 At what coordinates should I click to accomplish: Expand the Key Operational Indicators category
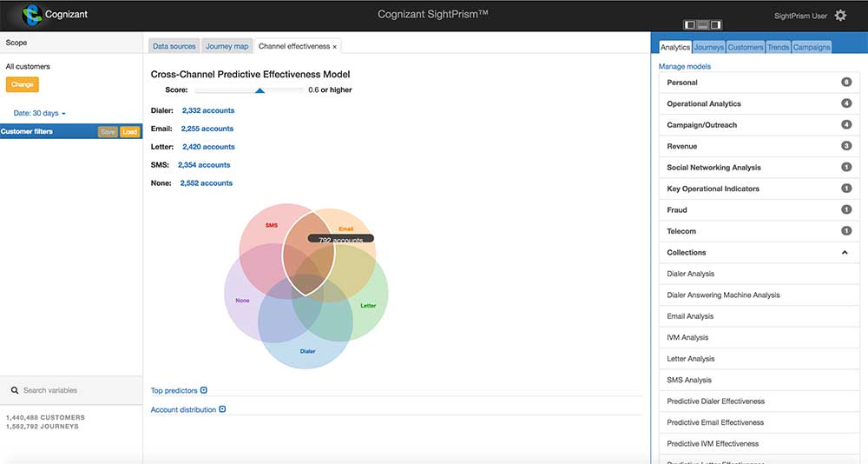(759, 189)
